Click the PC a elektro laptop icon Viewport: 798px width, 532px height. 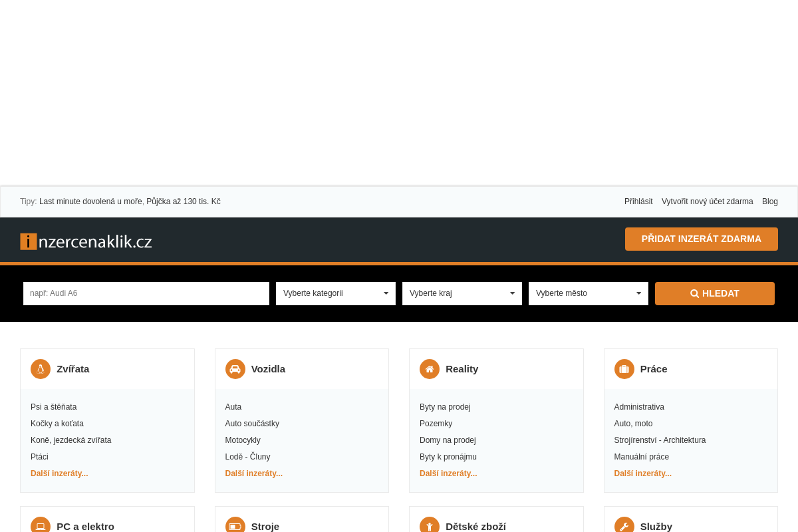pyautogui.click(x=41, y=526)
